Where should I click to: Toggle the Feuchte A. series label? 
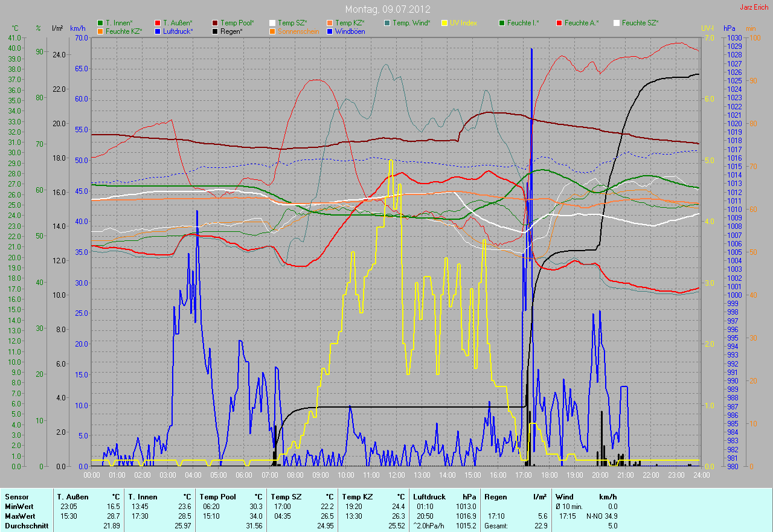click(x=582, y=23)
